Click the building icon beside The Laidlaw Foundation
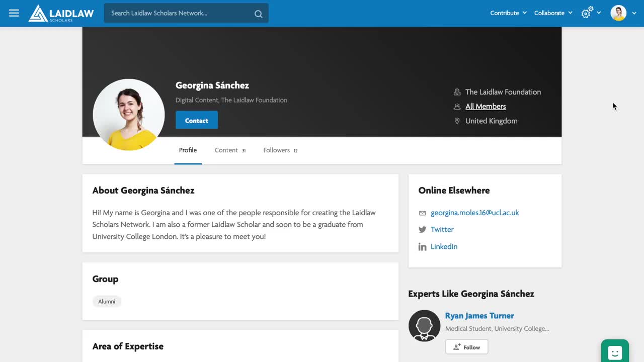Screen dimensions: 644x362 (457, 92)
